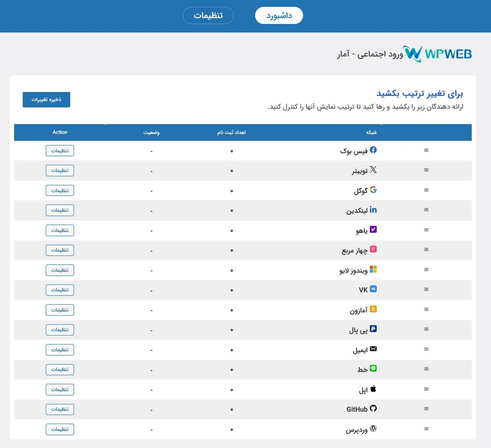Click drag handle of GitHub row
Image resolution: width=491 pixels, height=448 pixels.
426,409
